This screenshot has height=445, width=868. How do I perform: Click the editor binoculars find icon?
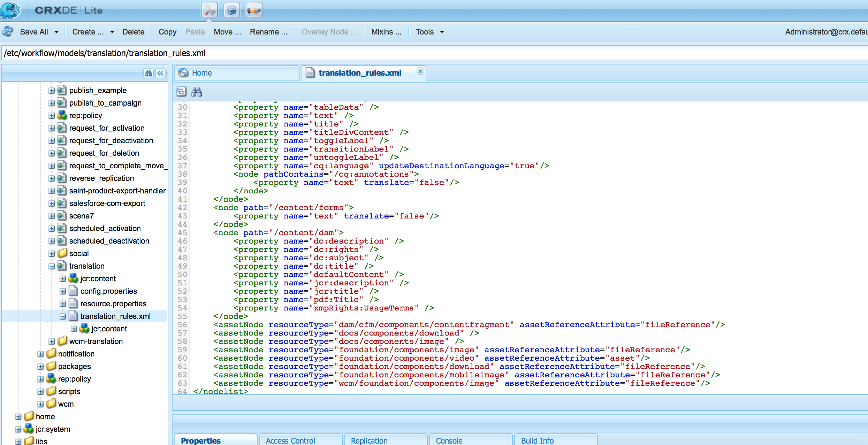[197, 92]
